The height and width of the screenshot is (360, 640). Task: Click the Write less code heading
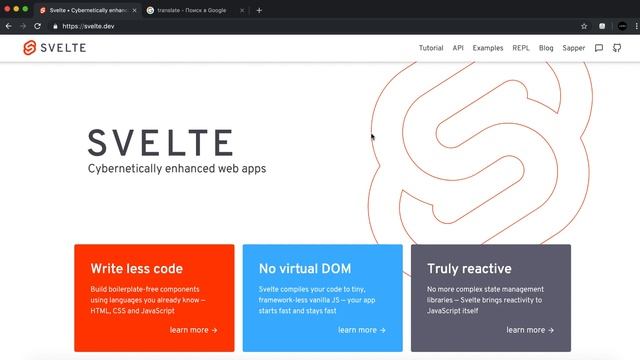(137, 269)
